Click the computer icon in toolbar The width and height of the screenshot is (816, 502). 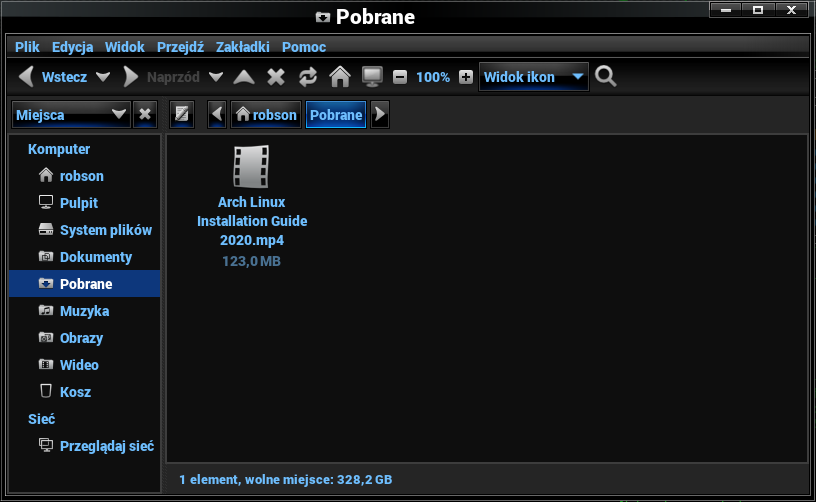click(372, 77)
